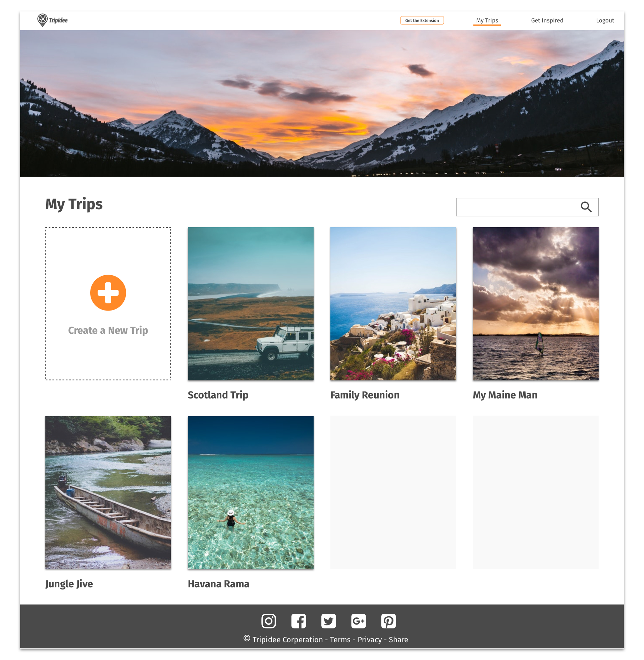644x660 pixels.
Task: Open the Family Reunion photo card
Action: pos(393,303)
